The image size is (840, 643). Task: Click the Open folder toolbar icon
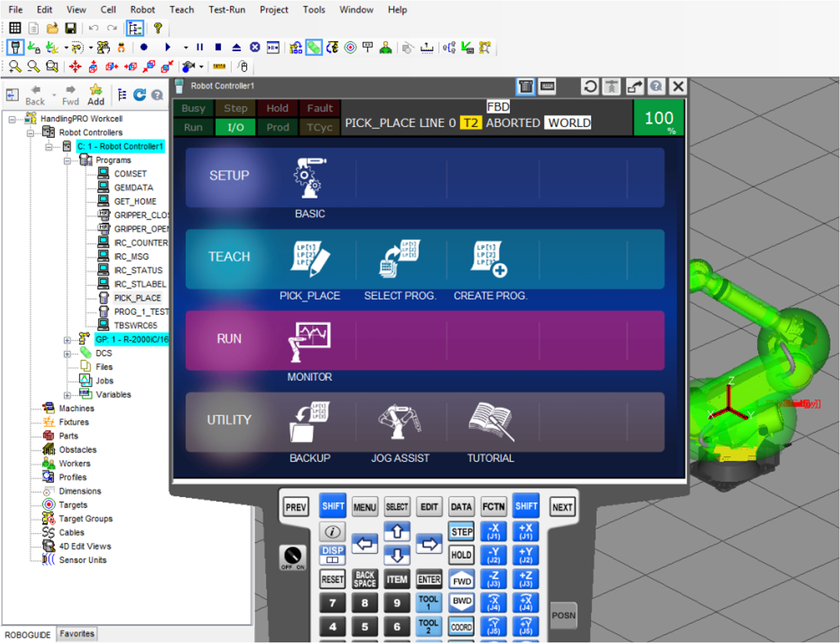point(52,28)
